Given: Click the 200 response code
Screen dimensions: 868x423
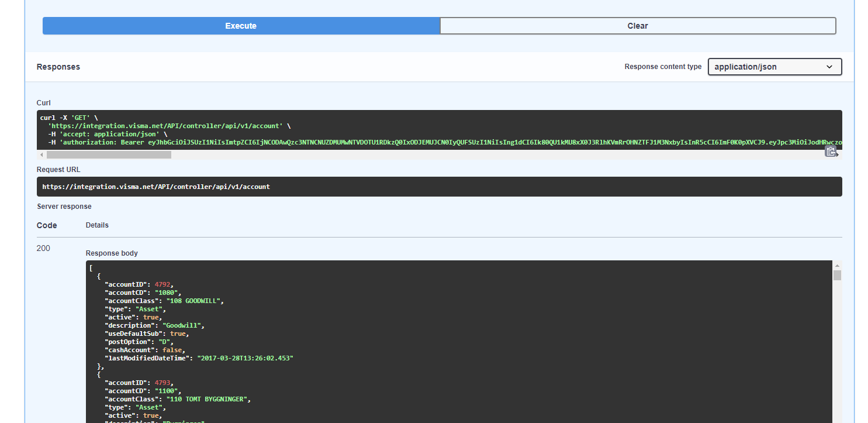Looking at the screenshot, I should (x=43, y=248).
